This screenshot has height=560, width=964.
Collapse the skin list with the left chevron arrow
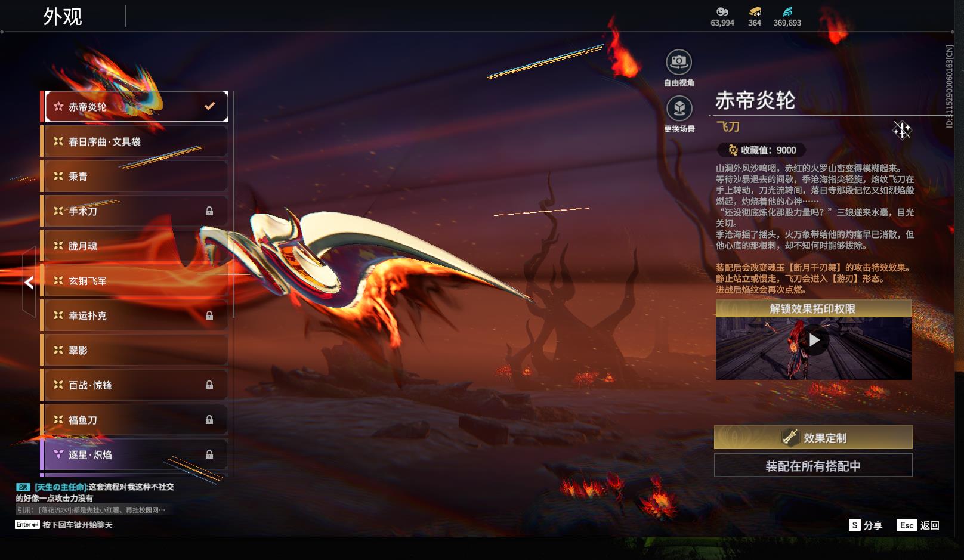pos(27,283)
